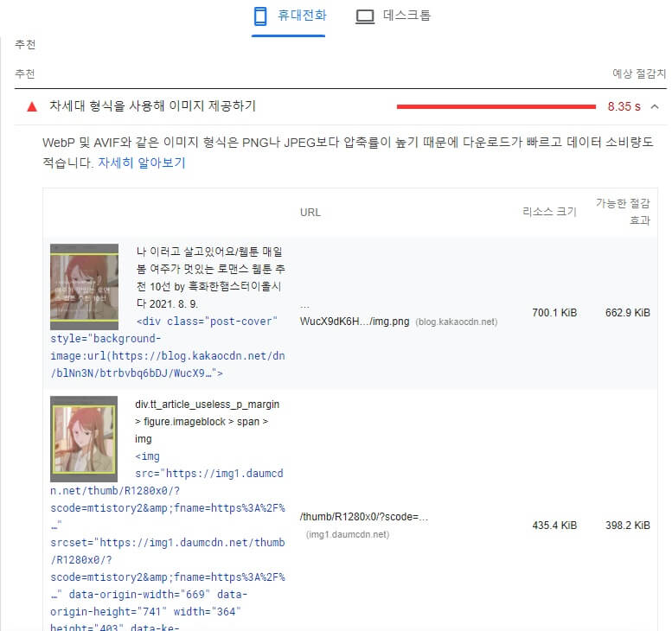
Task: Collapse the 차세대 형식 audit chevron
Action: click(x=655, y=106)
